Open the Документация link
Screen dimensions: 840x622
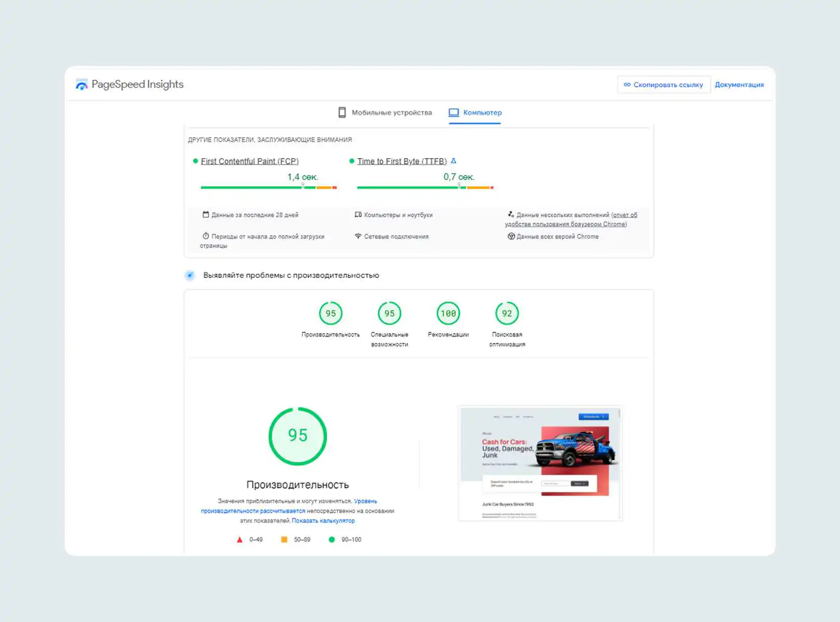pos(739,84)
